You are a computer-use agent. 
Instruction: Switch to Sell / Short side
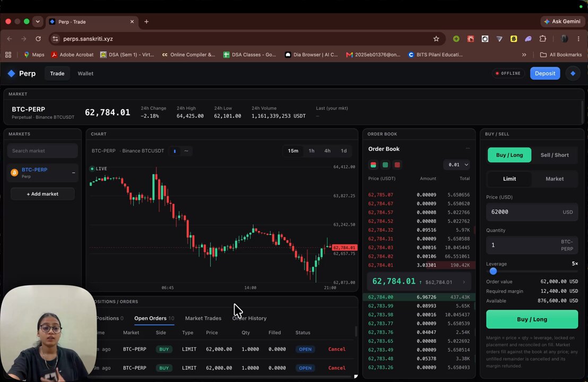pos(555,155)
